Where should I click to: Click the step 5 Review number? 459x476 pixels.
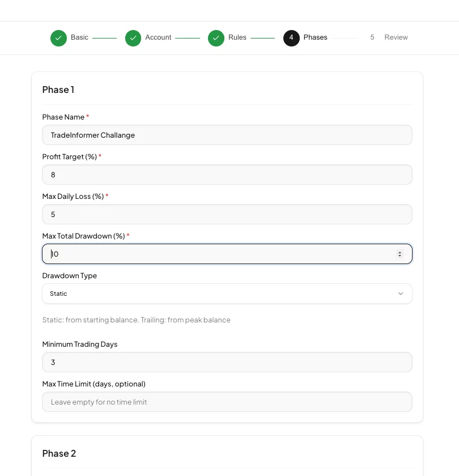372,37
